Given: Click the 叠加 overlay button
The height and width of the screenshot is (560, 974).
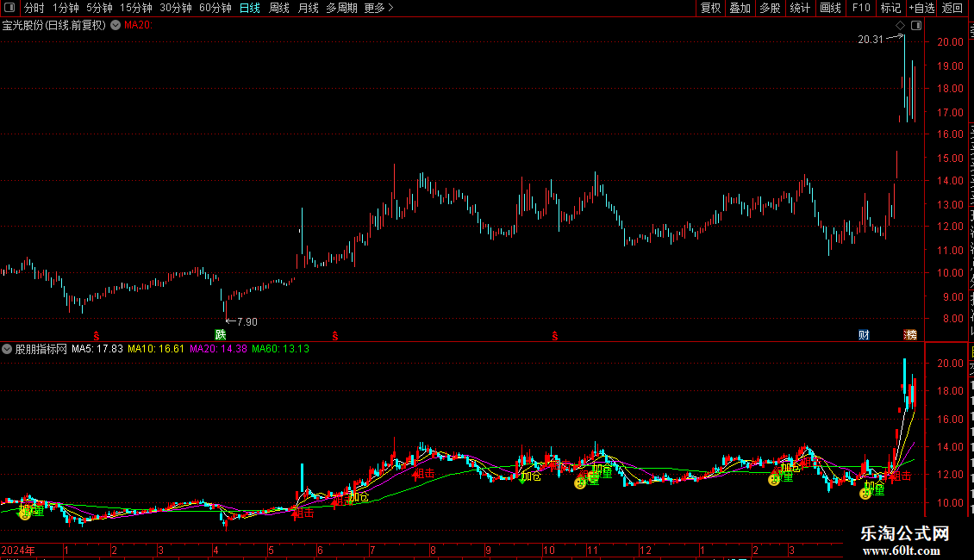Looking at the screenshot, I should tap(740, 8).
